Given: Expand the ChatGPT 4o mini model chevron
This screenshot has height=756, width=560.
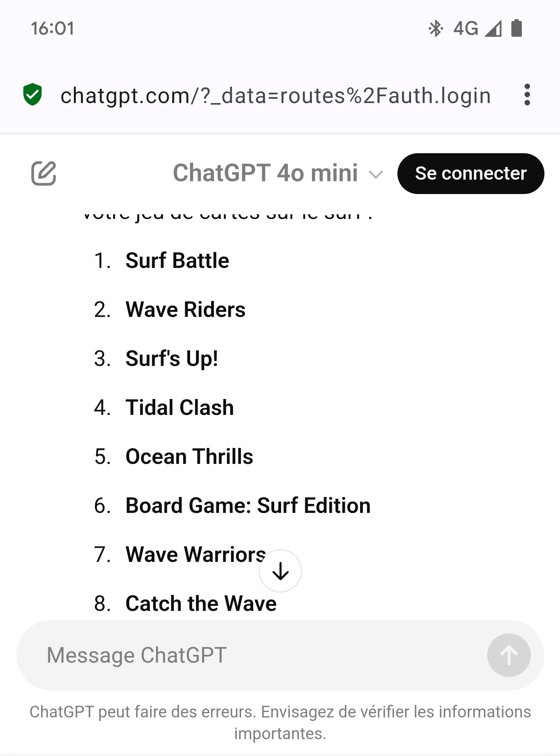Looking at the screenshot, I should tap(376, 174).
